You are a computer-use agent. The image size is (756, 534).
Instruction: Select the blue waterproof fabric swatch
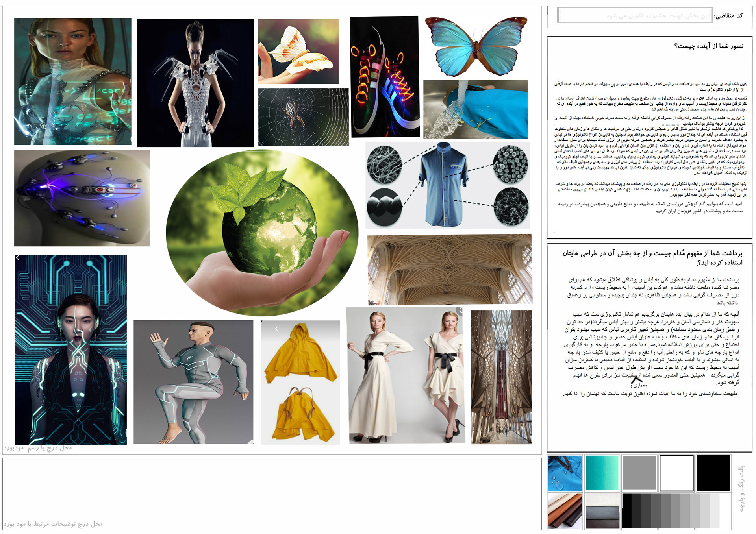click(565, 473)
